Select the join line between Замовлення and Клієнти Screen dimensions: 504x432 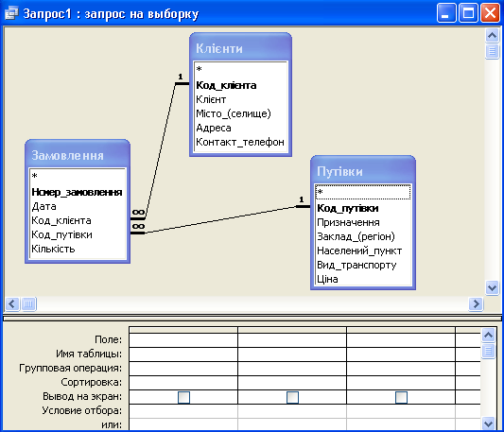[x=160, y=151]
